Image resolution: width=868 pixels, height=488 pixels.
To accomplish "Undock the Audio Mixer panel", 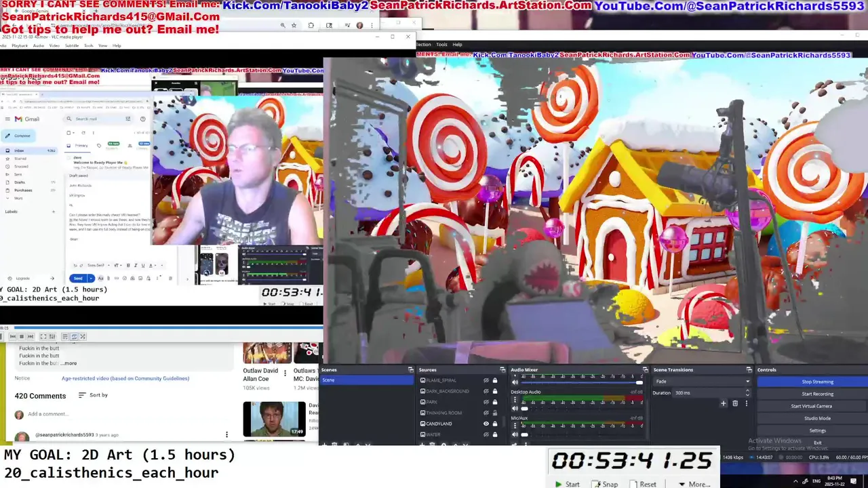I will click(645, 369).
